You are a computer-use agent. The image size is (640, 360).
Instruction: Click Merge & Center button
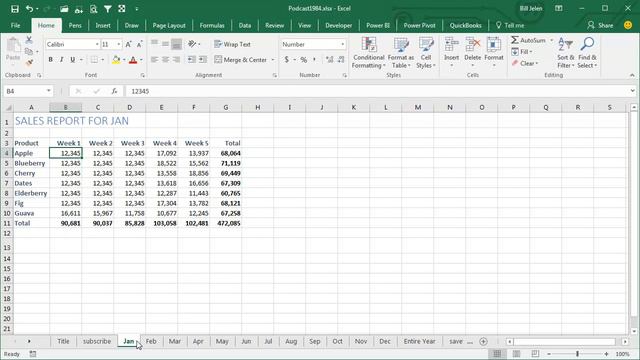tap(240, 60)
